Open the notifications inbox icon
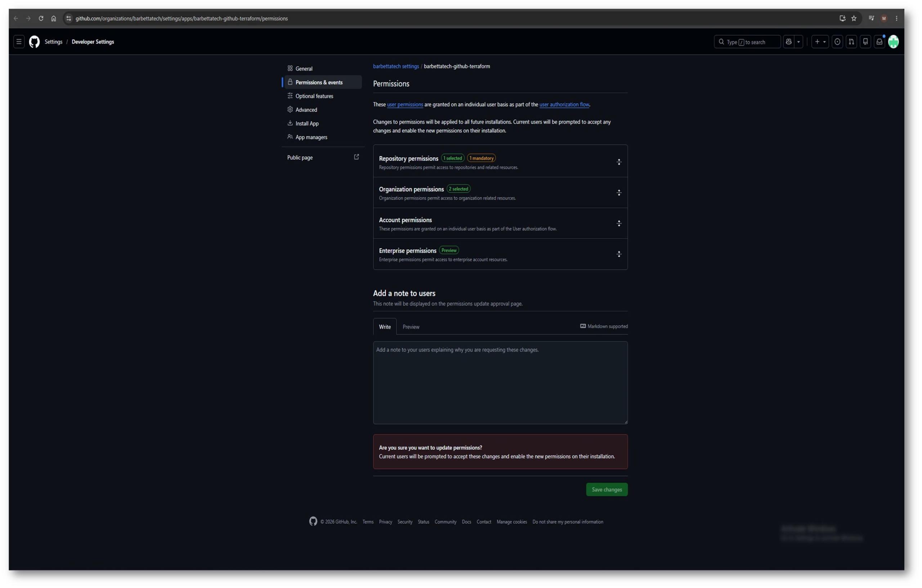The height and width of the screenshot is (588, 922). tap(880, 42)
